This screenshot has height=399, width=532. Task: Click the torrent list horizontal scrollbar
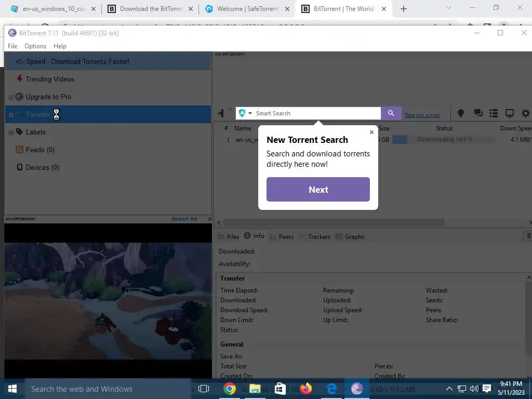pos(333,222)
